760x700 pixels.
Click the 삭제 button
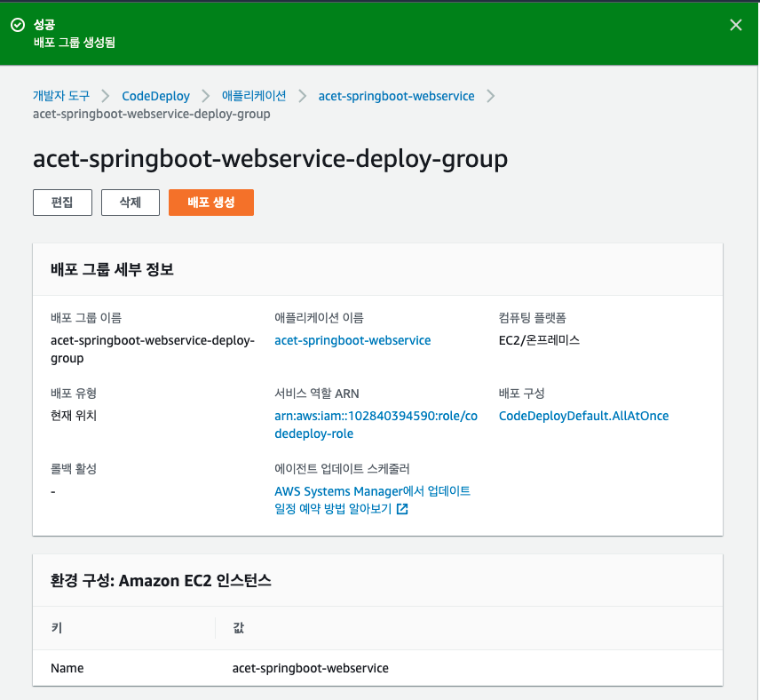pos(131,203)
